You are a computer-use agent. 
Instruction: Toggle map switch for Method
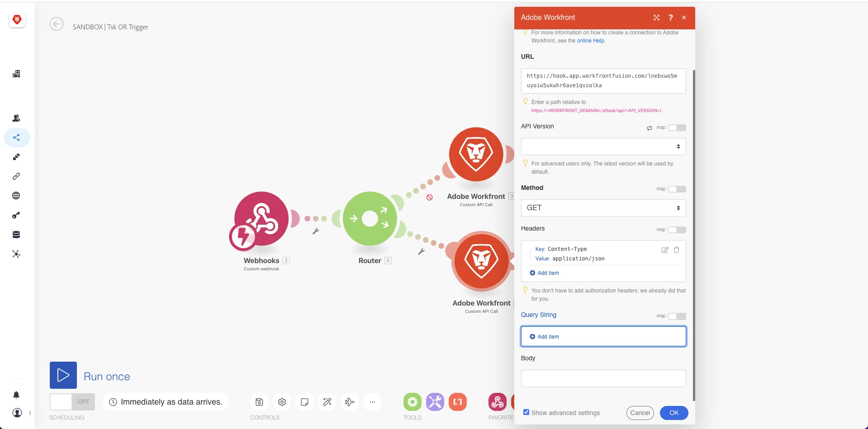tap(677, 189)
